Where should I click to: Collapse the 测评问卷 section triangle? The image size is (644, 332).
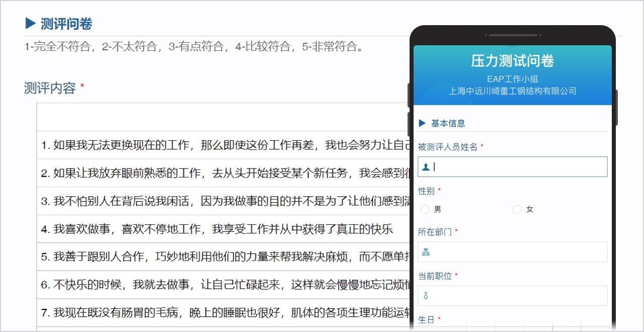click(x=30, y=24)
